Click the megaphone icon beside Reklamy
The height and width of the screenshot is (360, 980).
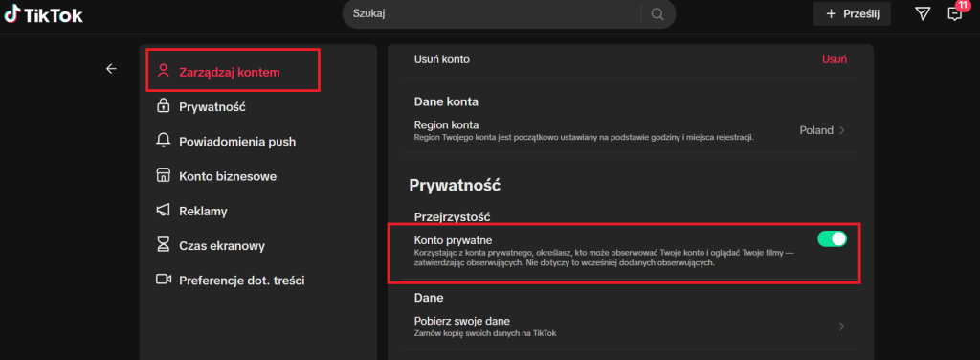(163, 211)
